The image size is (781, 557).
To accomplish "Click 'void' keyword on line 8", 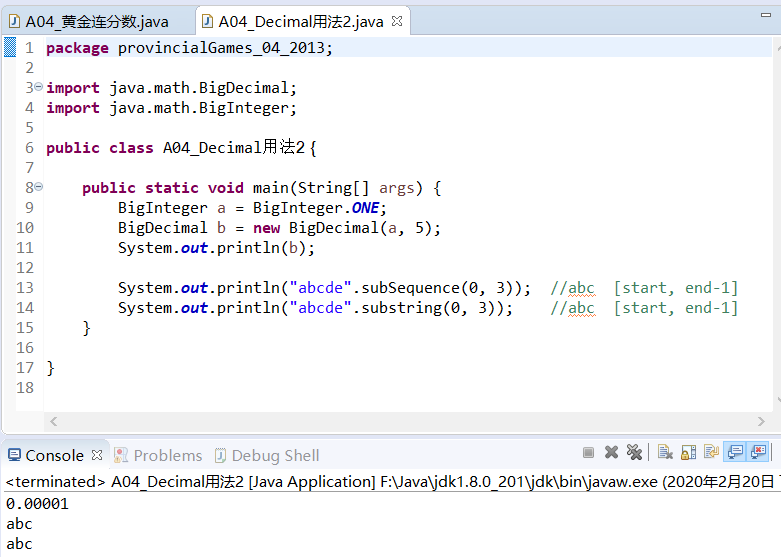I will pos(226,188).
